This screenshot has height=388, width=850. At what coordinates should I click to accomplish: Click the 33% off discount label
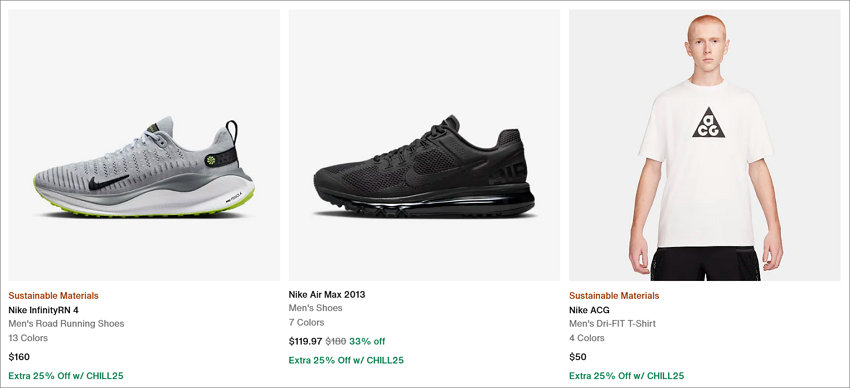click(x=367, y=341)
